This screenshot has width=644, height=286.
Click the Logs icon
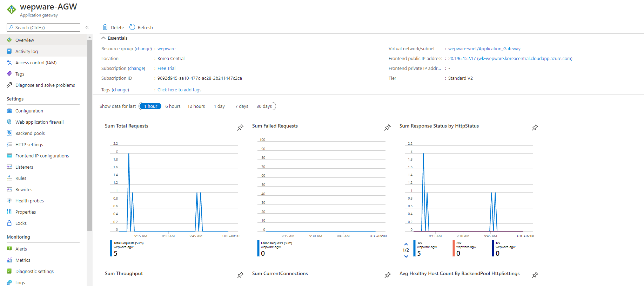click(9, 282)
